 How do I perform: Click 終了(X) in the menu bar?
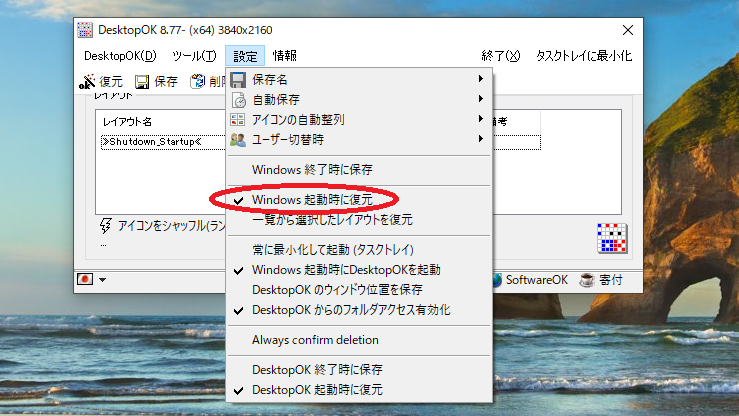(501, 56)
